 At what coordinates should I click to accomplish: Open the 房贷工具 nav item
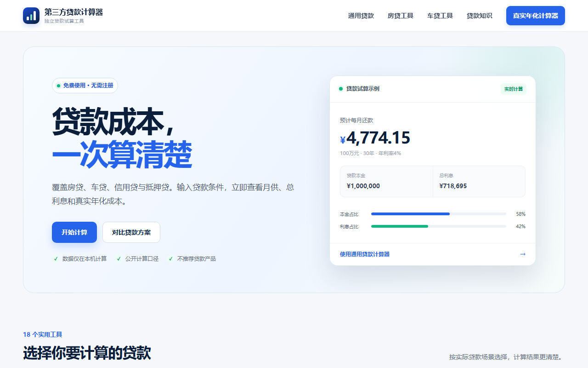401,16
